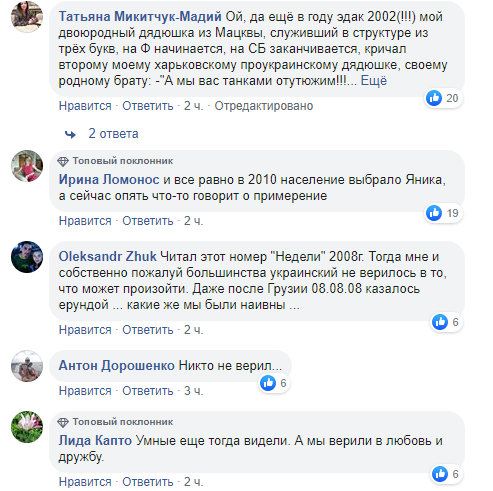Open reactions on Лида Капто's comment
This screenshot has height=491, width=493.
point(446,474)
